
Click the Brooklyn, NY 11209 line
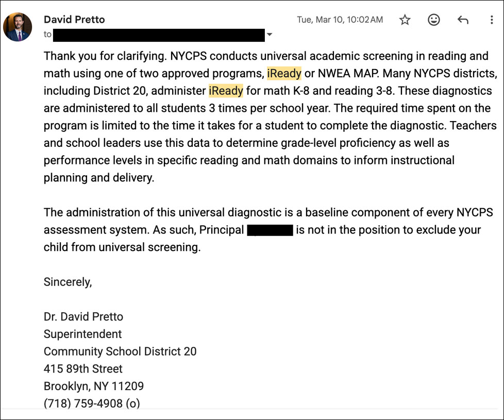[93, 385]
